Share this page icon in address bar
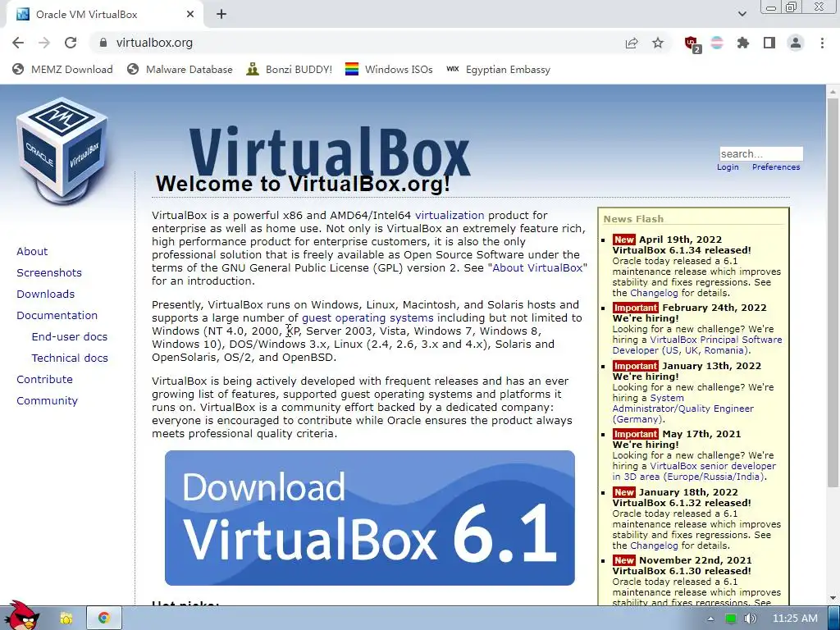The height and width of the screenshot is (630, 840). click(632, 43)
